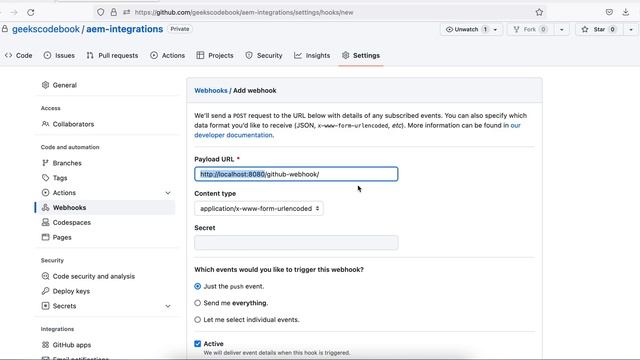Go forward with the browser arrow
The width and height of the screenshot is (640, 360).
pyautogui.click(x=14, y=13)
